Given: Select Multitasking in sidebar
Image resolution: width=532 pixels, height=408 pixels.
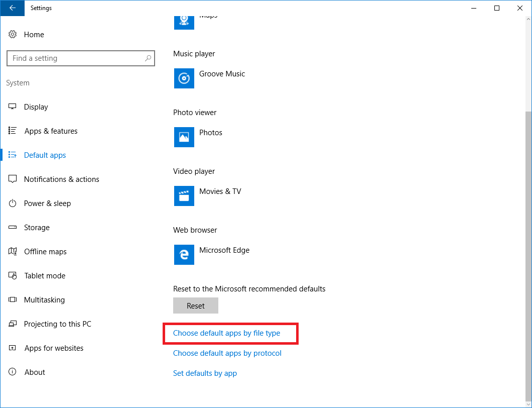Looking at the screenshot, I should (x=45, y=299).
